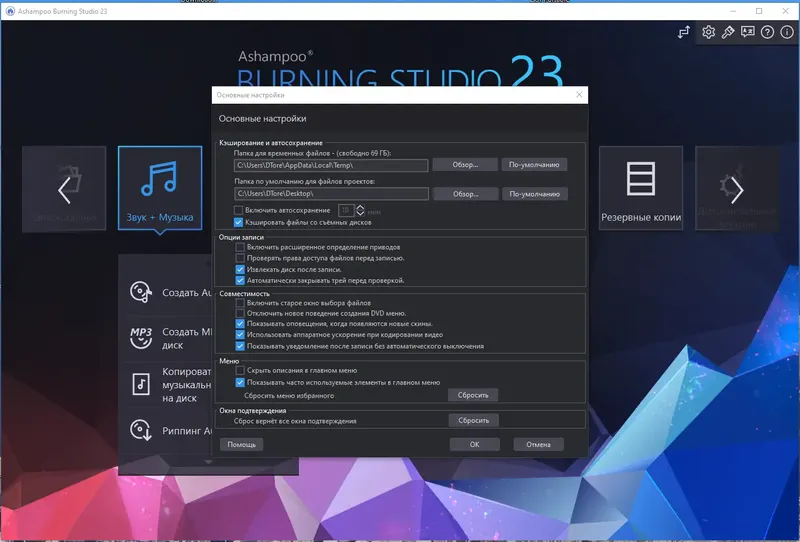Click the switch view icon in top toolbar
The image size is (800, 542).
[x=684, y=32]
